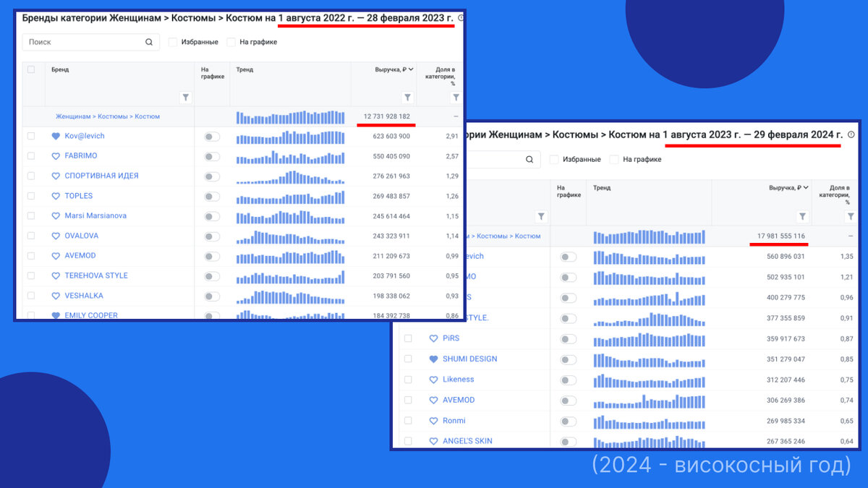The width and height of the screenshot is (868, 488).
Task: Enable chart toggle for TOPLES row
Action: (212, 196)
